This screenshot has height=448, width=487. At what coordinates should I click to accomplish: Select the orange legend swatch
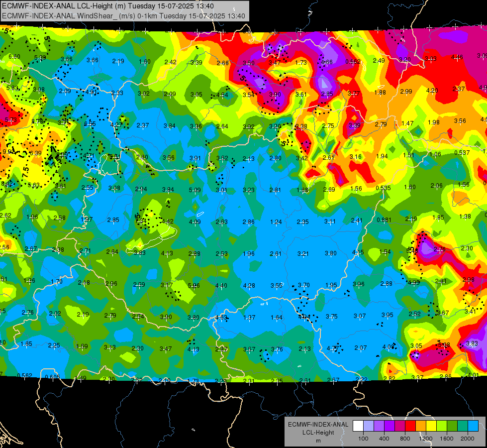click(421, 426)
